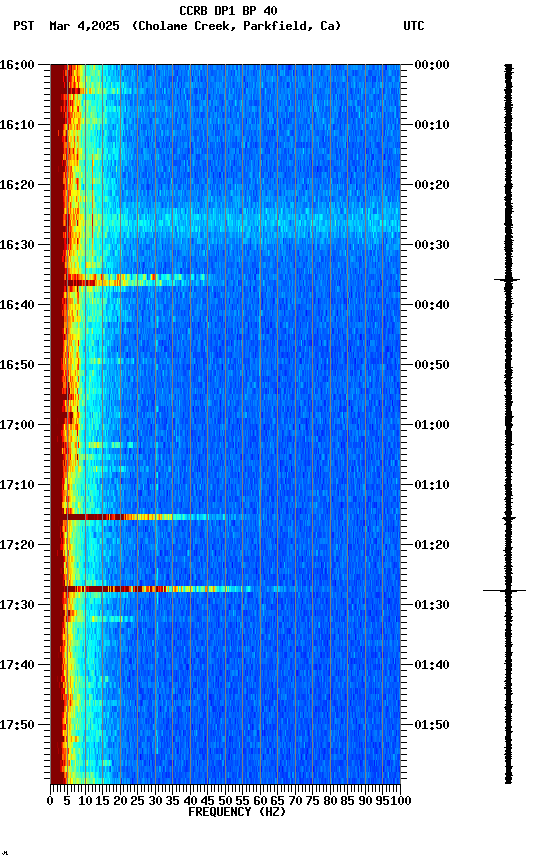
Task: Click the 100 Hz frequency axis label
Action: click(402, 801)
